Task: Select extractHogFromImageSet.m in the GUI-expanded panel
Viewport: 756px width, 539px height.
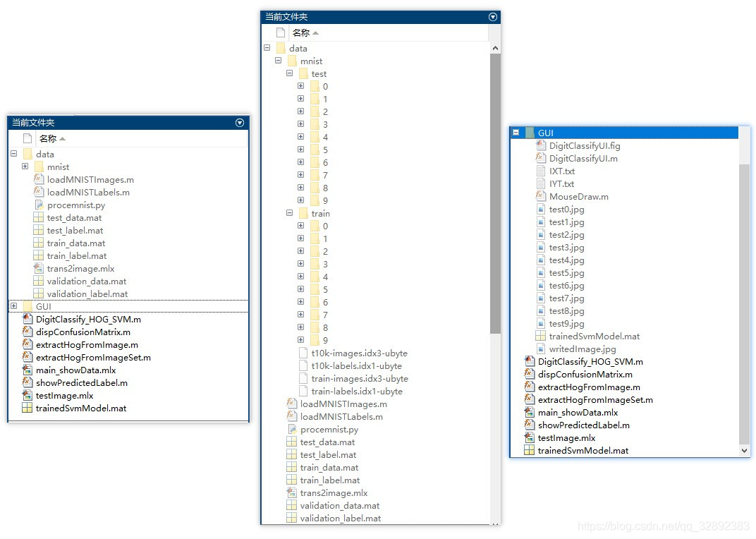Action: (595, 399)
